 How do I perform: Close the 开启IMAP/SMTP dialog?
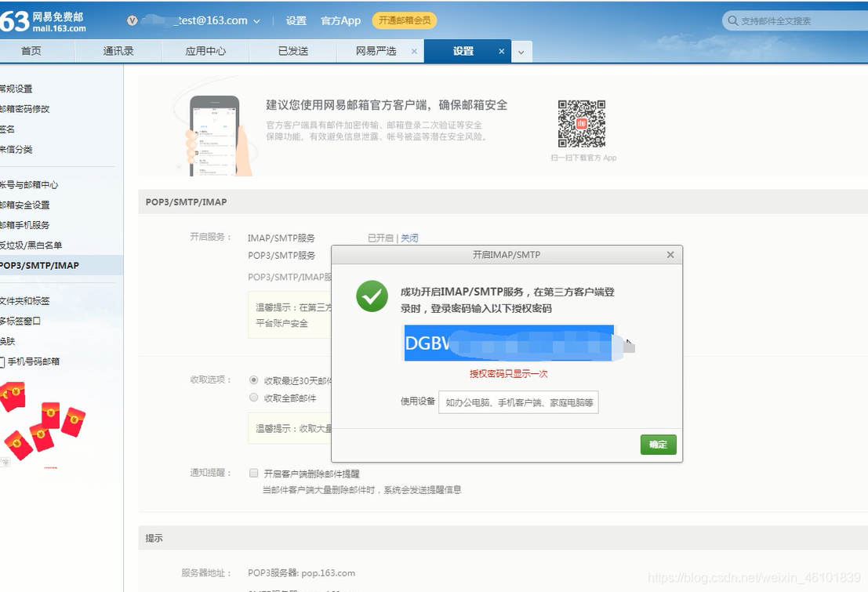(x=670, y=255)
